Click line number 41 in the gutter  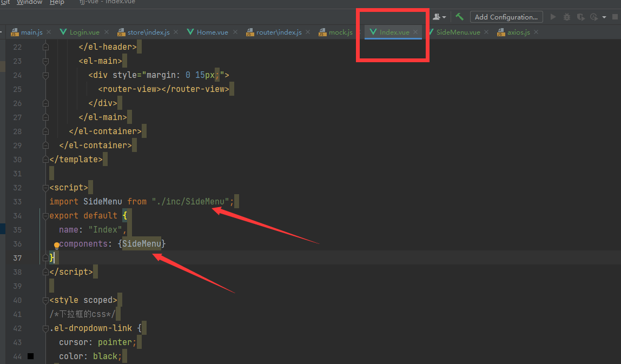[x=17, y=314]
